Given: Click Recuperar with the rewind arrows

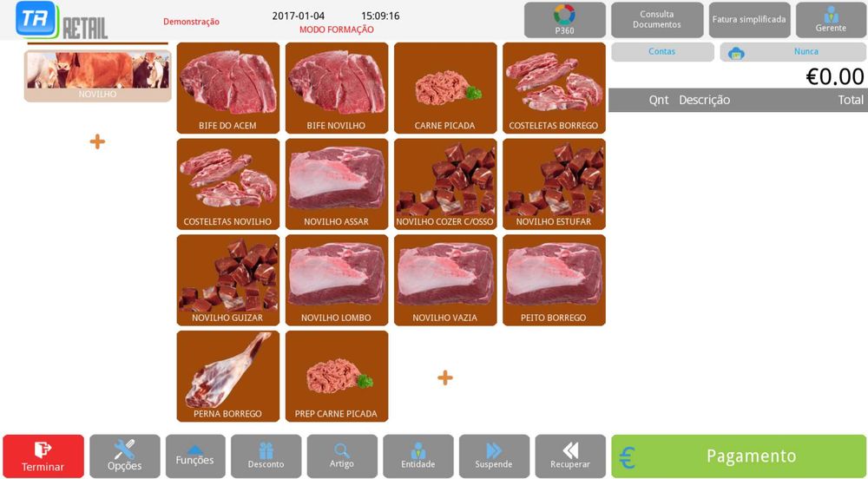Looking at the screenshot, I should point(570,456).
